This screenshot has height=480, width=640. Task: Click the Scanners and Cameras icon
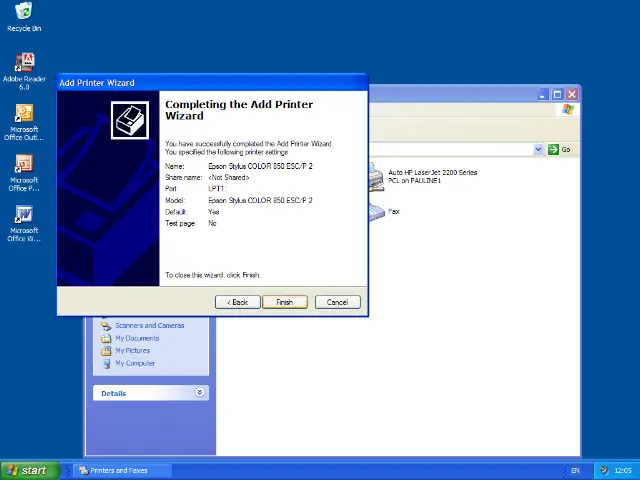[106, 326]
